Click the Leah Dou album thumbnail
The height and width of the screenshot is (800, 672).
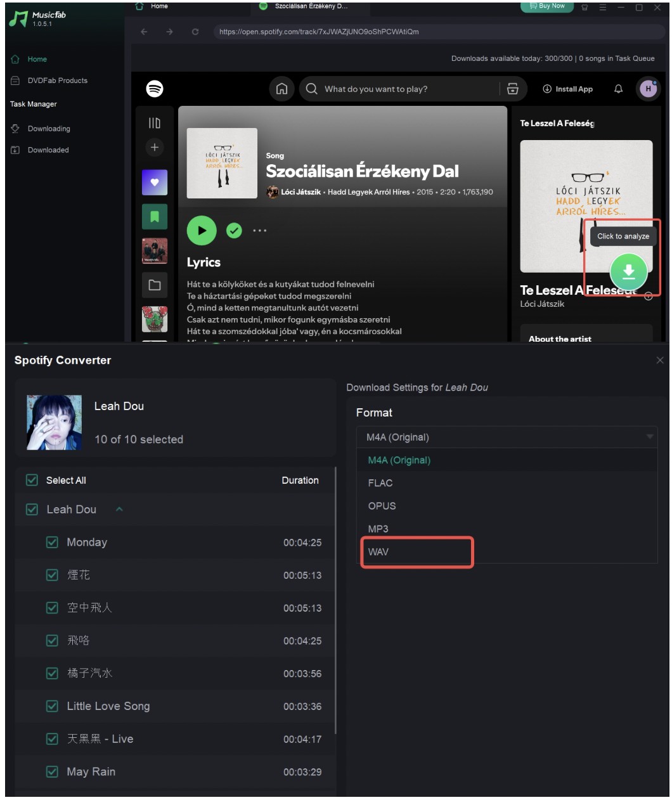(x=55, y=422)
